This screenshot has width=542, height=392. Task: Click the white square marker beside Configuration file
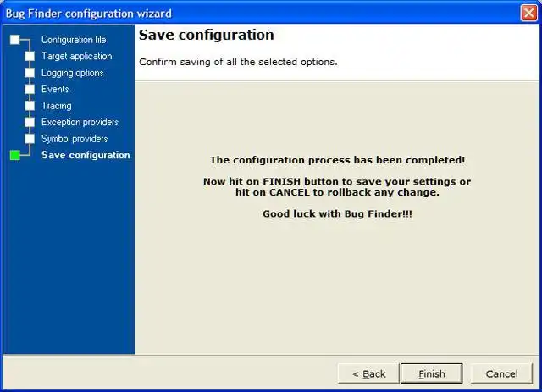(x=14, y=40)
